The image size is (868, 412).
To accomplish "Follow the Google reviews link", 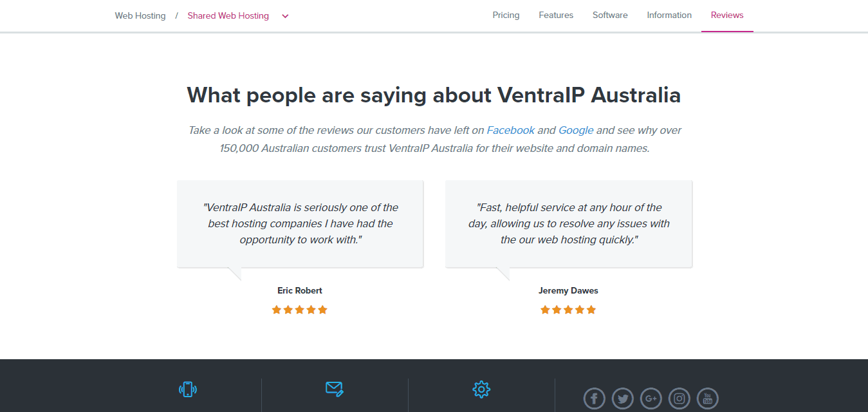I will point(576,130).
